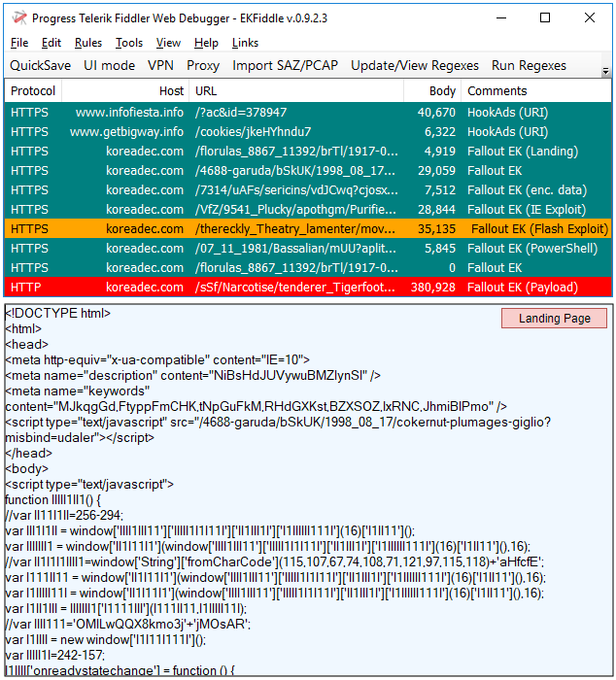This screenshot has height=680, width=616.
Task: Click body size 40,670
Action: pos(436,113)
